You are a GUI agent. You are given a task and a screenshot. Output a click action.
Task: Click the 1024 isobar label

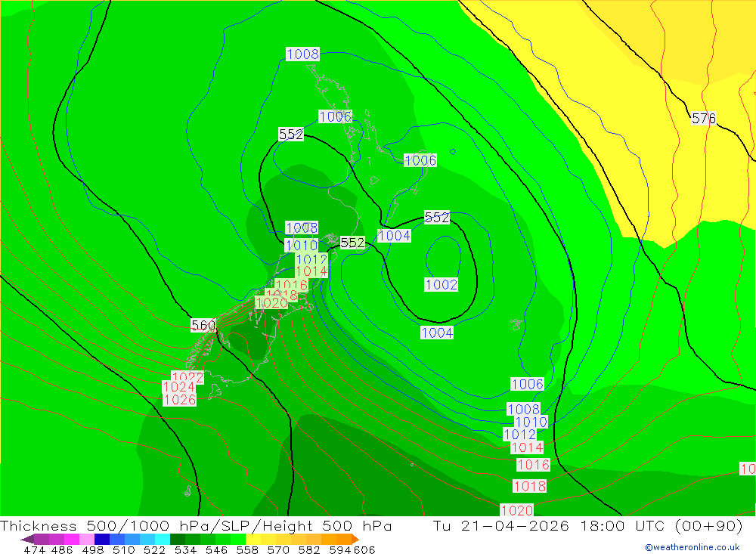(179, 387)
